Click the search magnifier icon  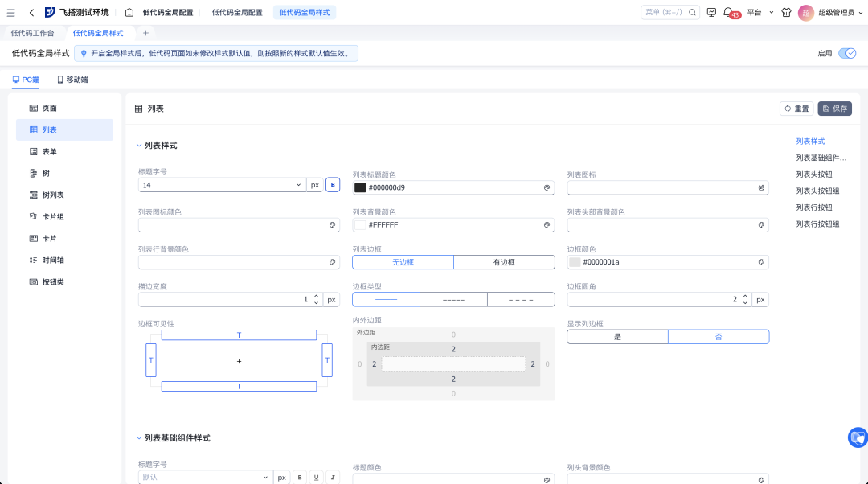692,12
